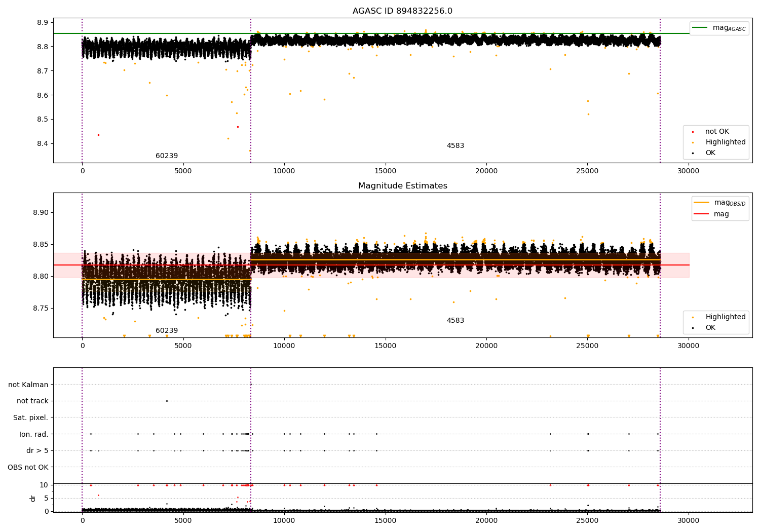This screenshot has width=760, height=532.
Task: Click the "dr" y-axis label in bottom plot
Action: tap(33, 498)
